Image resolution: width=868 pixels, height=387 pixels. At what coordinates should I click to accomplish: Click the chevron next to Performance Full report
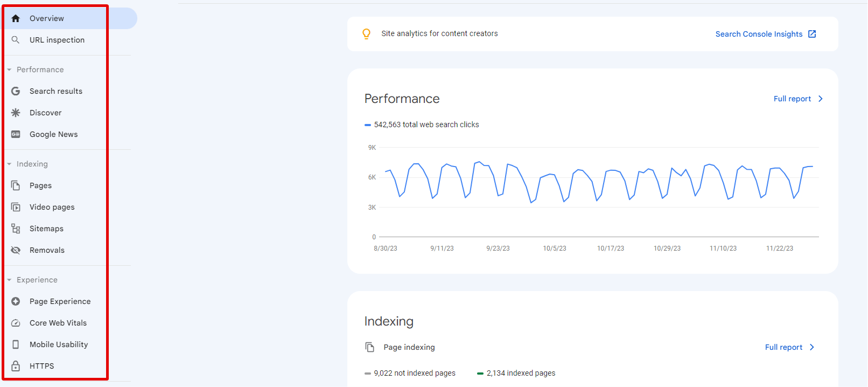821,99
